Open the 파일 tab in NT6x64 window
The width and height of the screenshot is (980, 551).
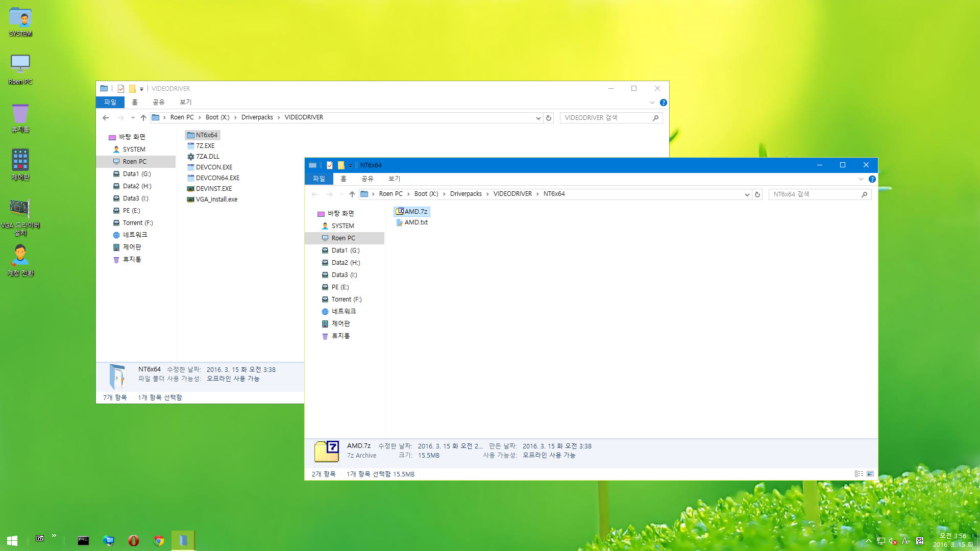tap(319, 179)
